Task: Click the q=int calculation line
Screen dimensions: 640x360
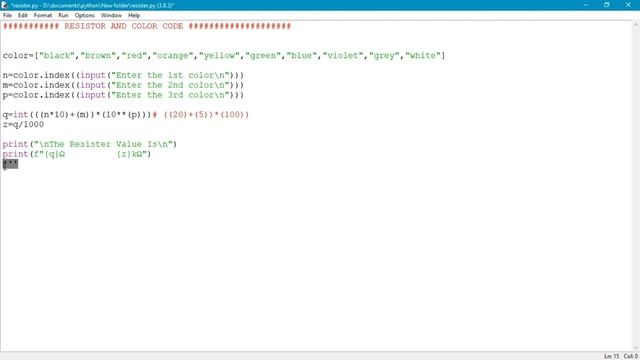Action: [126, 115]
